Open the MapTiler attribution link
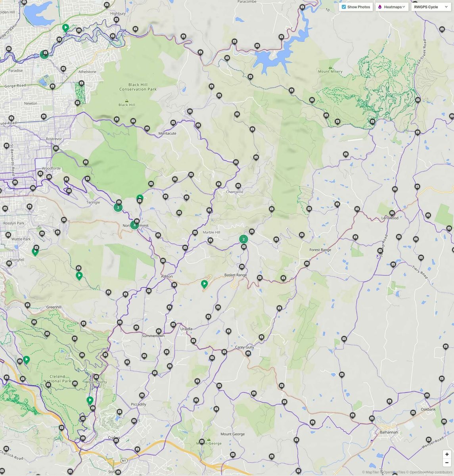Screen dimensions: 454x476 [x=372, y=472]
